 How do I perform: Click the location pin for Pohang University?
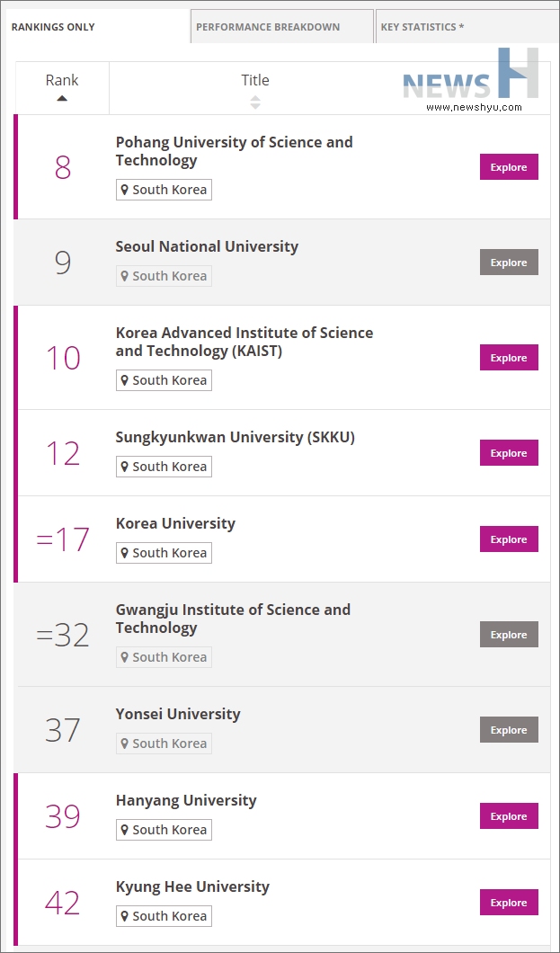click(x=125, y=190)
